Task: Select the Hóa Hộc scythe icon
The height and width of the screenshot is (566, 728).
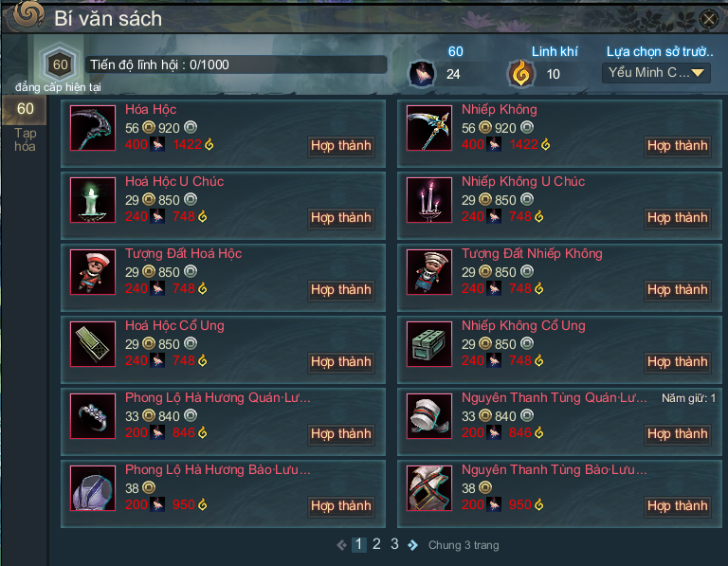Action: click(x=93, y=128)
